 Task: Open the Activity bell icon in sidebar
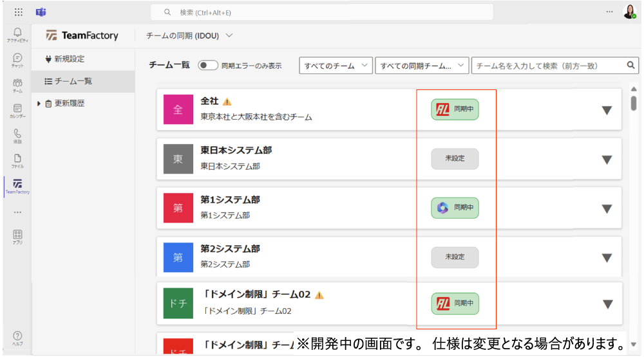click(17, 33)
